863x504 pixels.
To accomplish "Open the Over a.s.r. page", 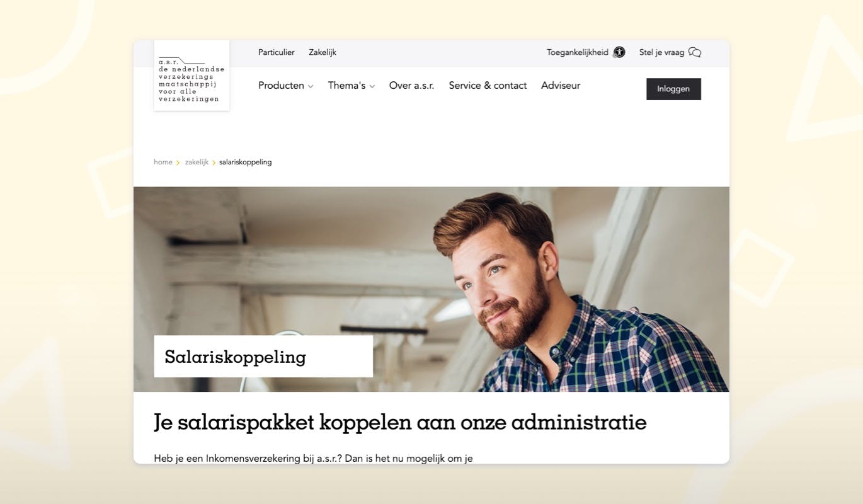I will [x=412, y=86].
